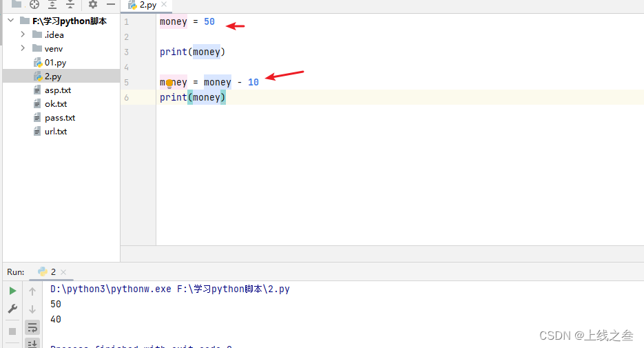Go up the stack trace arrow

(x=32, y=291)
